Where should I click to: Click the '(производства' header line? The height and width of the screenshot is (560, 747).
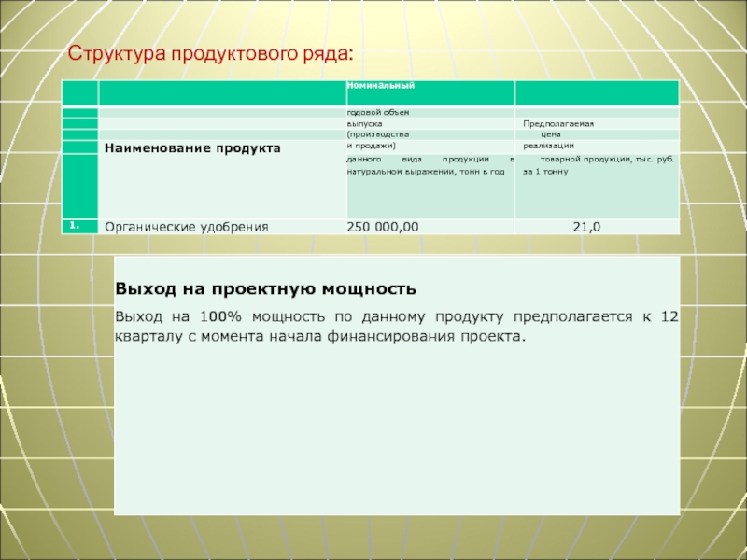tap(378, 134)
